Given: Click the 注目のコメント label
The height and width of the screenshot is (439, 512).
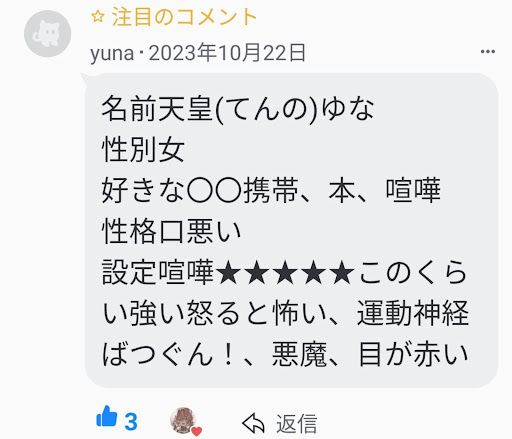Looking at the screenshot, I should [x=184, y=17].
